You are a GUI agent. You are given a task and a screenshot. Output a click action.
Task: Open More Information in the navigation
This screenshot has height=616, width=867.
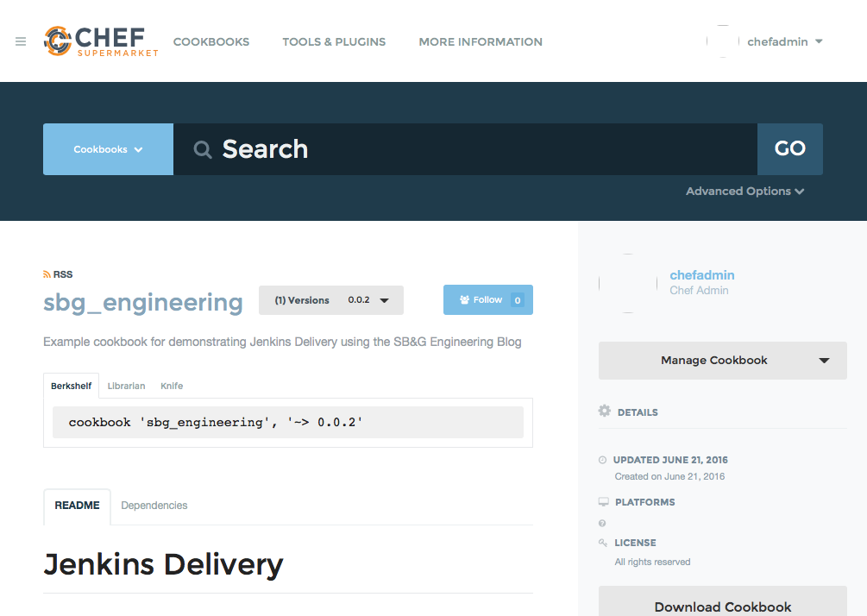point(481,42)
